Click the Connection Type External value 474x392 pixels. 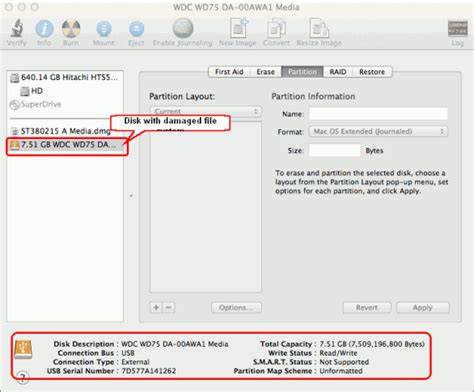coord(135,362)
